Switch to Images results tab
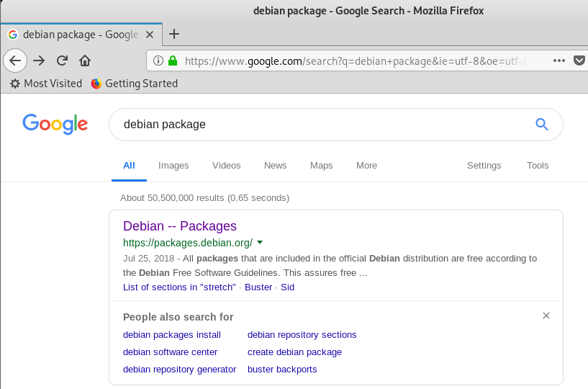588x389 pixels. tap(173, 166)
